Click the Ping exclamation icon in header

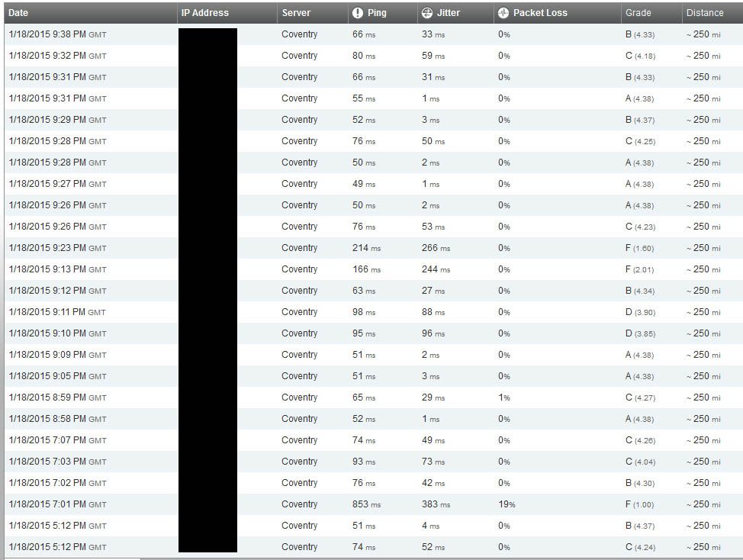[x=358, y=13]
